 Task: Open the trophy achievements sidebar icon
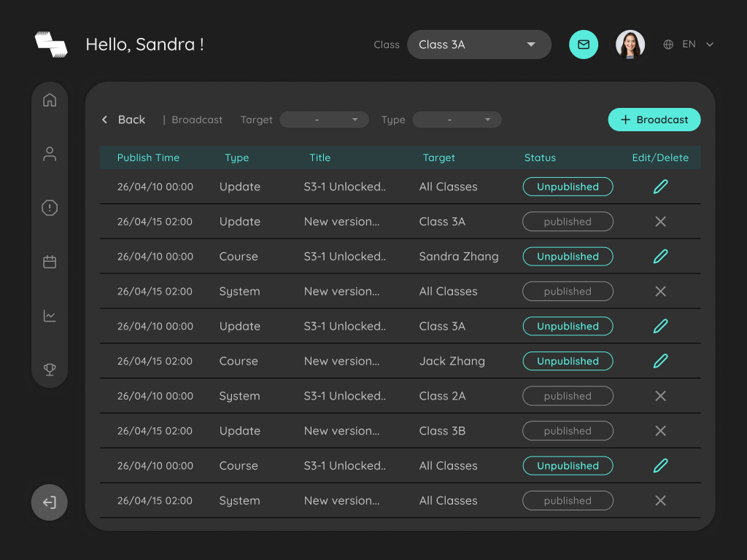pyautogui.click(x=50, y=370)
